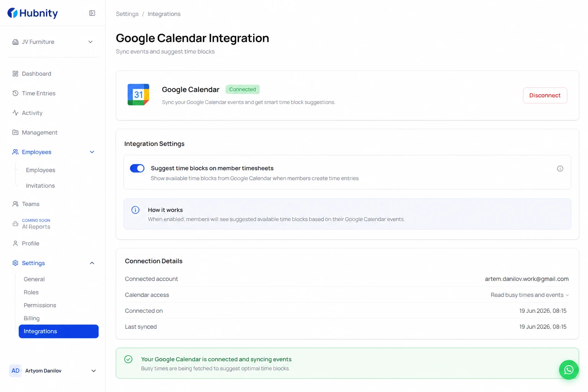Collapse the Settings section chevron
588x392 pixels.
[x=92, y=263]
